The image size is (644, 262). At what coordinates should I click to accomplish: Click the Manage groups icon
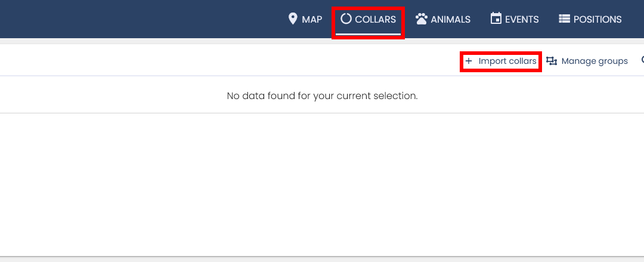point(552,61)
